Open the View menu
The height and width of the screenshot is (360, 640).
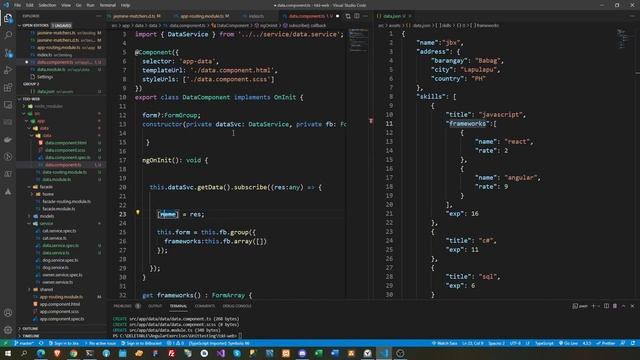click(x=66, y=5)
